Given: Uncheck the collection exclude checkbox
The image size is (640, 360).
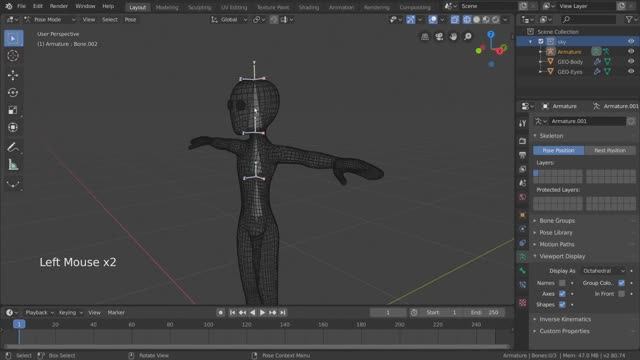Looking at the screenshot, I should [541, 41].
